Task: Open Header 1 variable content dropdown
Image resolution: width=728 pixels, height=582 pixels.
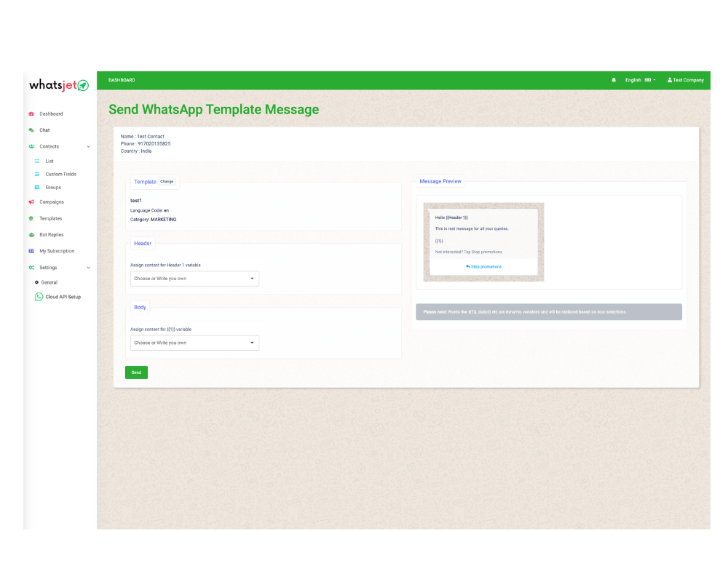Action: [194, 279]
